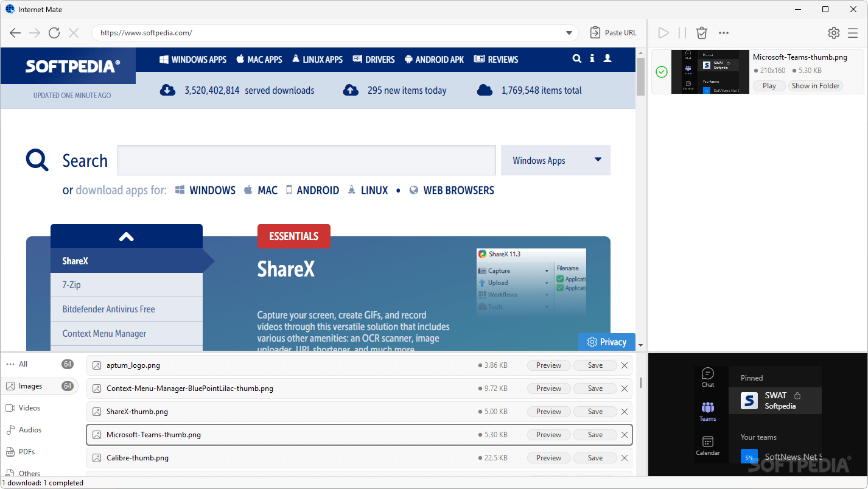Screen dimensions: 868x489
Task: Click the Microsoft-Teams-thumb.png download thumbnail
Action: [710, 72]
